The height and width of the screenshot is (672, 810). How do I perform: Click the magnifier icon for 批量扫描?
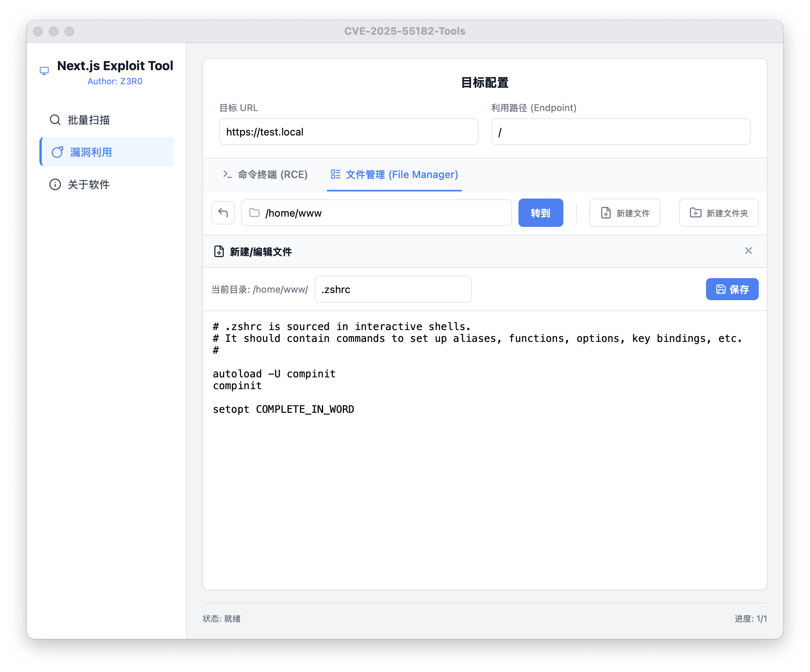click(55, 120)
